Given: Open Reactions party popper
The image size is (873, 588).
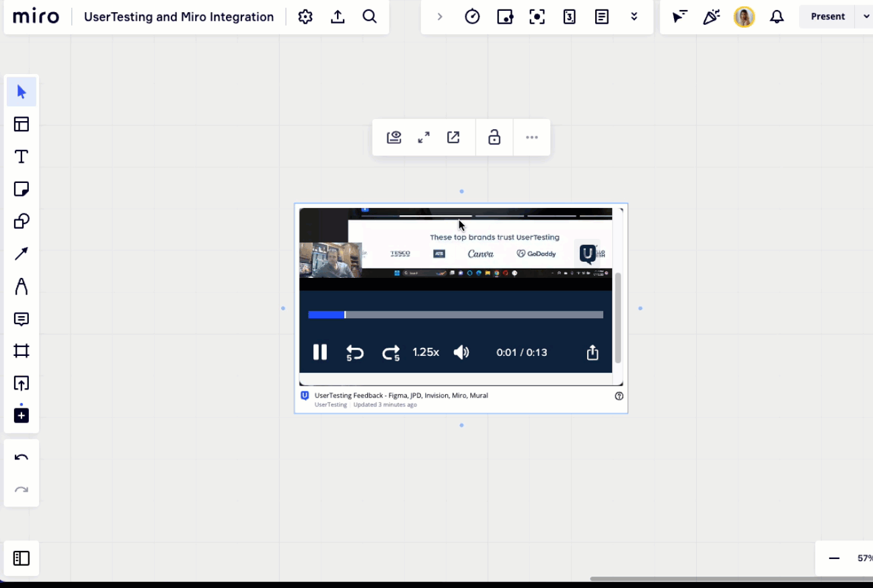Looking at the screenshot, I should 712,17.
